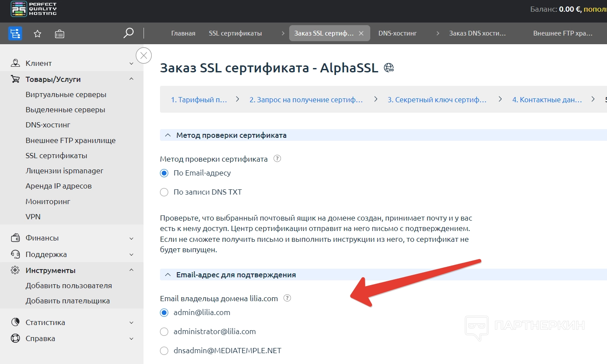Collapse the Товары/Услуги menu section
The height and width of the screenshot is (364, 607).
pyautogui.click(x=131, y=79)
